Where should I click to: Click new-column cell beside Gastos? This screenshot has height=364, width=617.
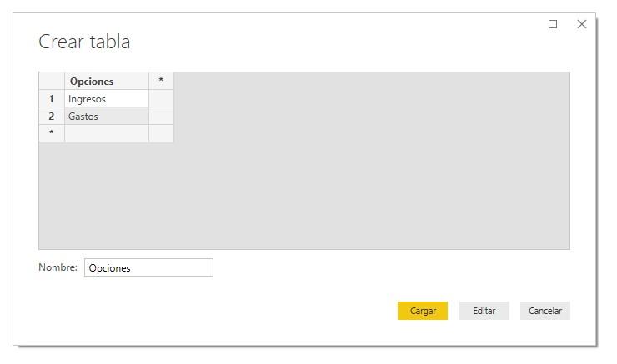(x=161, y=117)
